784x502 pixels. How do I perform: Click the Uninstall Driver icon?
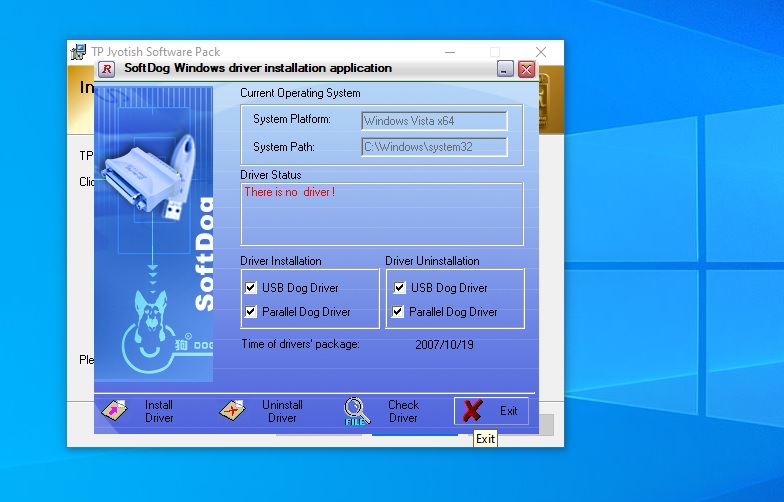pos(233,411)
